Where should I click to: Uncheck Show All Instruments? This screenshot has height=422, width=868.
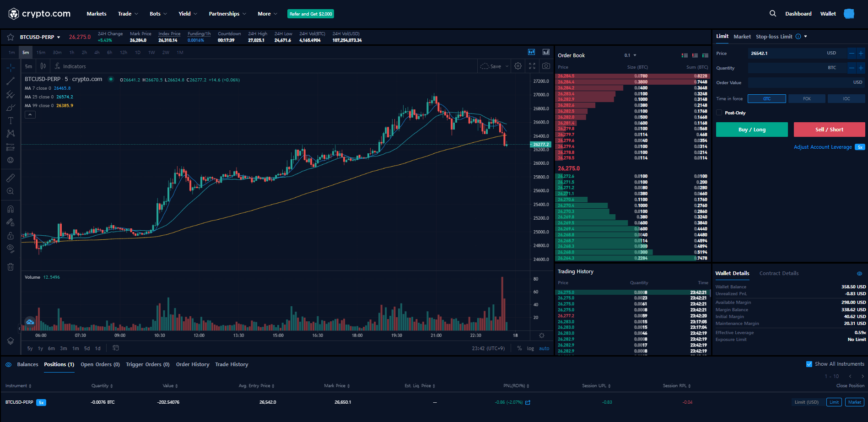pyautogui.click(x=809, y=364)
